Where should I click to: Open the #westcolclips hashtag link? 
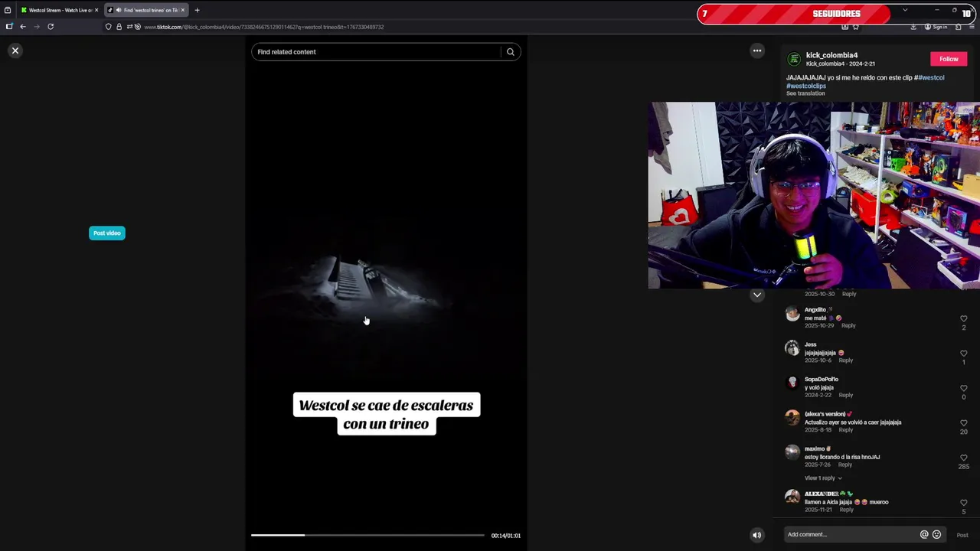pos(806,86)
